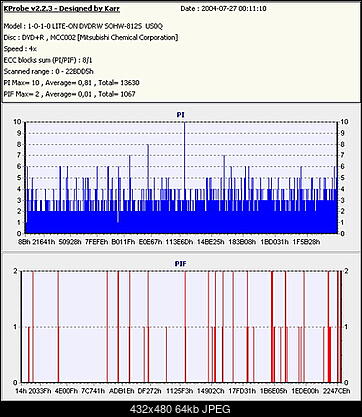Click x-axis label "1B6E05h" under PIF chart
This screenshot has height=417, width=362.
click(x=273, y=391)
